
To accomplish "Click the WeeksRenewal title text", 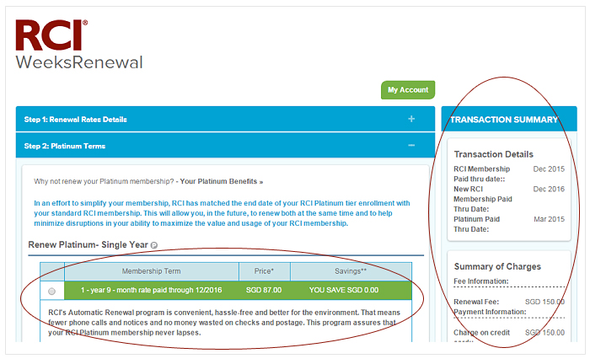I will (79, 62).
